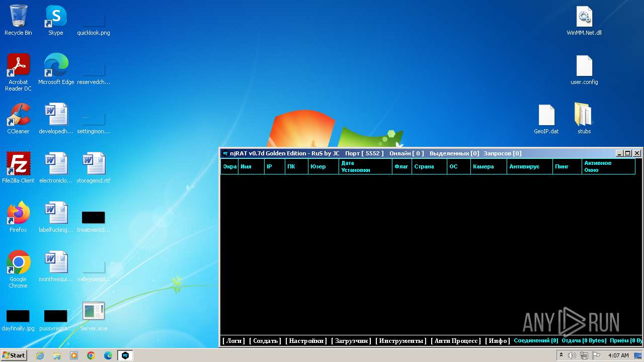644x362 pixels.
Task: Open the [ Анти Процесс ] menu
Action: tap(456, 341)
